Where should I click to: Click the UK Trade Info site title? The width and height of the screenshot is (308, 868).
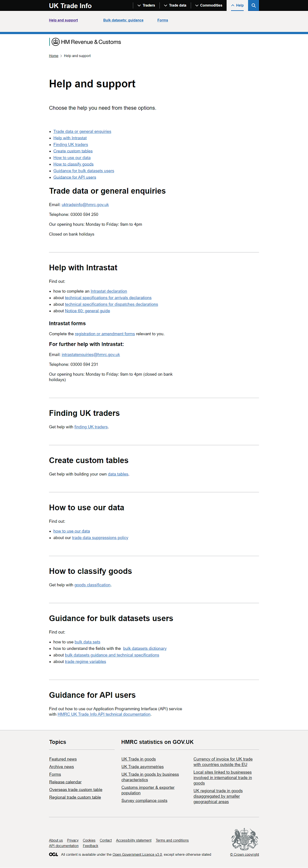[x=70, y=5]
